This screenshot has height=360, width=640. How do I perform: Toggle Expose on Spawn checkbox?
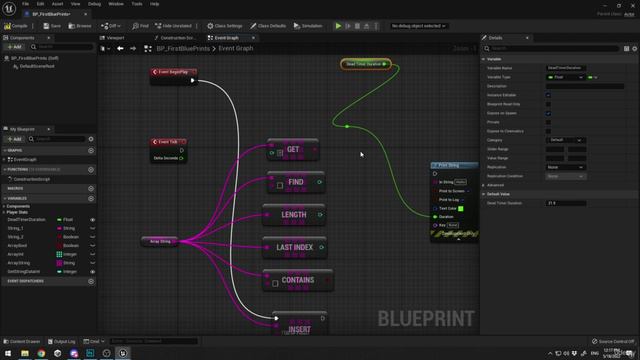tap(548, 113)
